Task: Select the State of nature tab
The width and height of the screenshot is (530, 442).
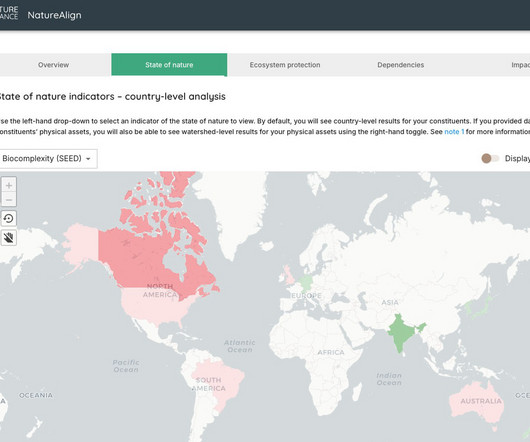Action: (169, 65)
